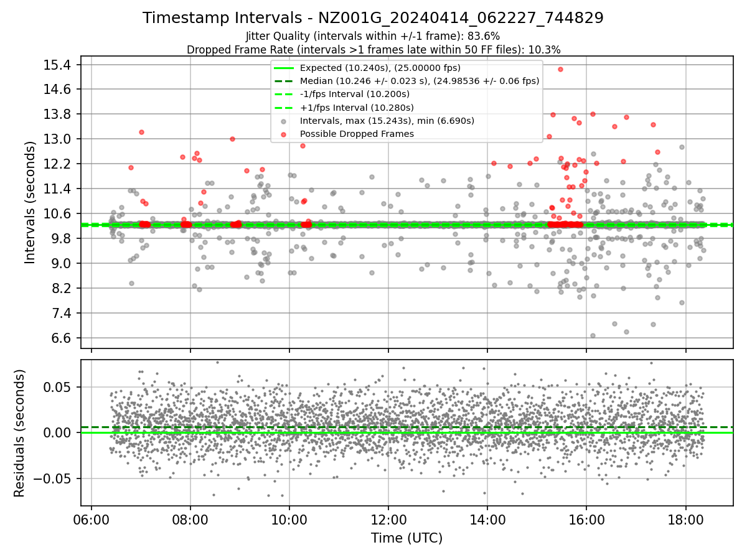Click the lowest gray interval point near 6.7 seconds

(593, 335)
